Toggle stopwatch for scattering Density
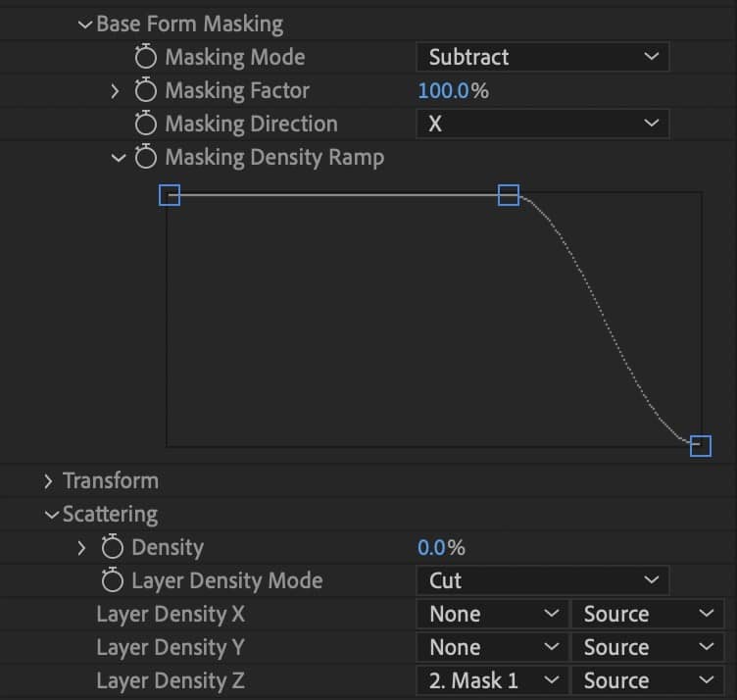Viewport: 737px width, 700px height. (112, 548)
